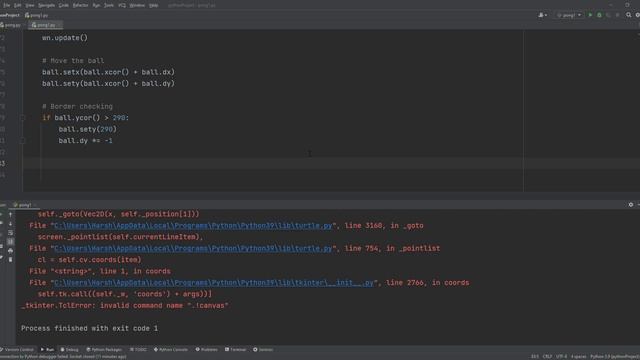Collapse the fold marker at if ball.ycor() line
640x360 pixels.
(23, 118)
